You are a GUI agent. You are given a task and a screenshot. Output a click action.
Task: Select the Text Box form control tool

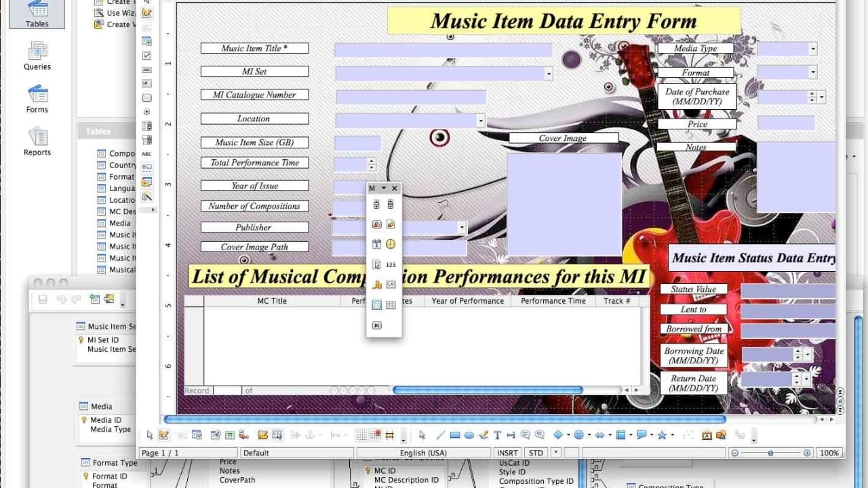click(x=146, y=70)
